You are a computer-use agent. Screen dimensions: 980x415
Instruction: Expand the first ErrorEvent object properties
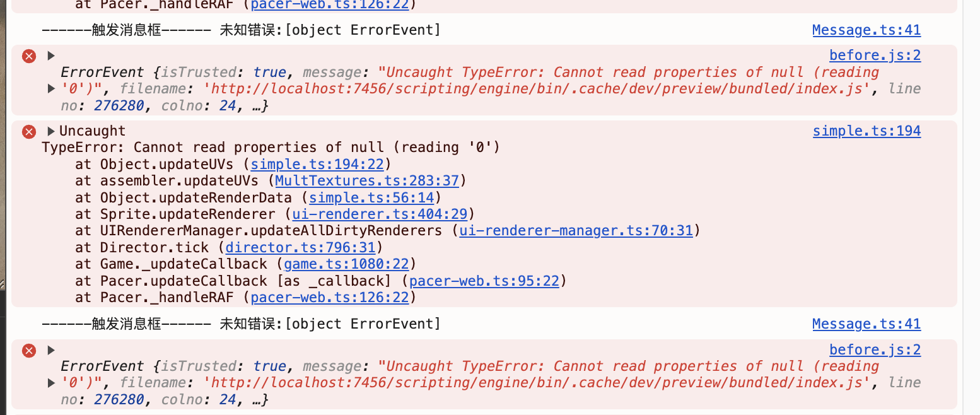coord(52,89)
